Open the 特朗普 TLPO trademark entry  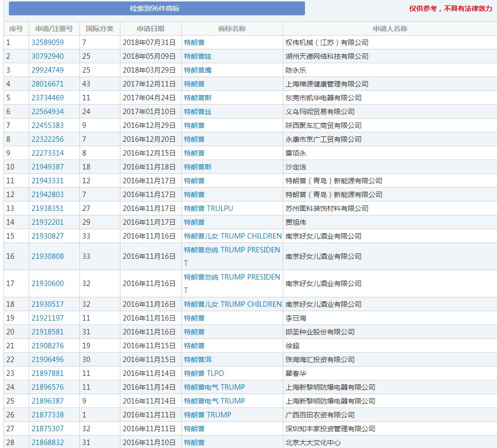pos(204,373)
